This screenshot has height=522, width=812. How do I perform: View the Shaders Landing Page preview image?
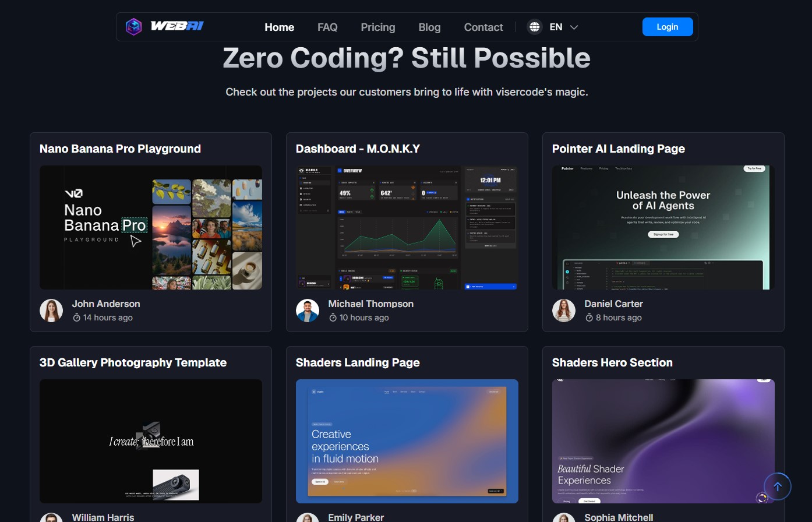(x=407, y=441)
